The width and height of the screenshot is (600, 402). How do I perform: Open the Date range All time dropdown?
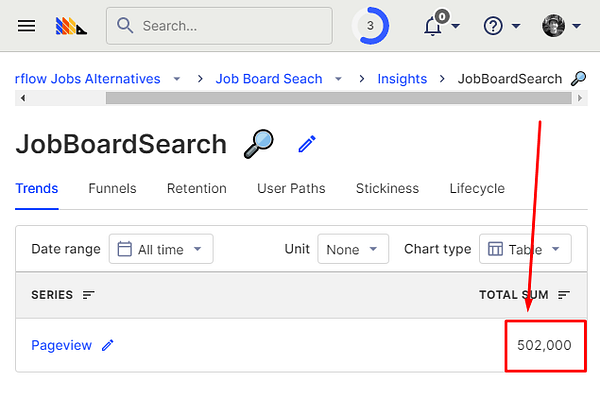tap(160, 249)
